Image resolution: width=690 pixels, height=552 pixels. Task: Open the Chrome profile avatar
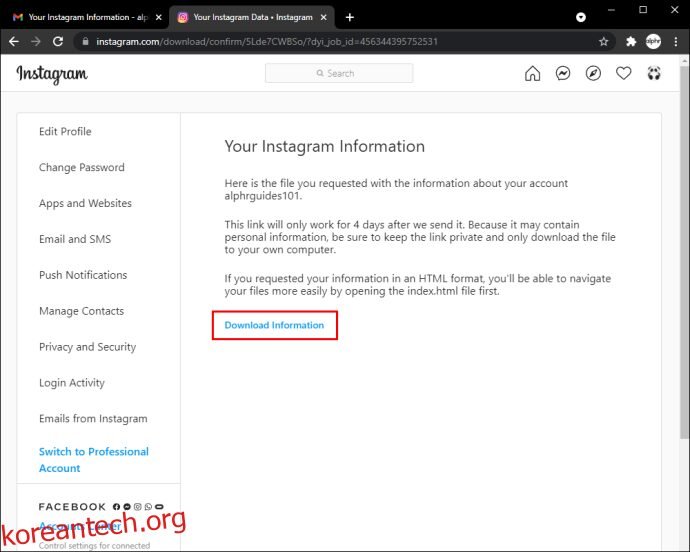(653, 41)
